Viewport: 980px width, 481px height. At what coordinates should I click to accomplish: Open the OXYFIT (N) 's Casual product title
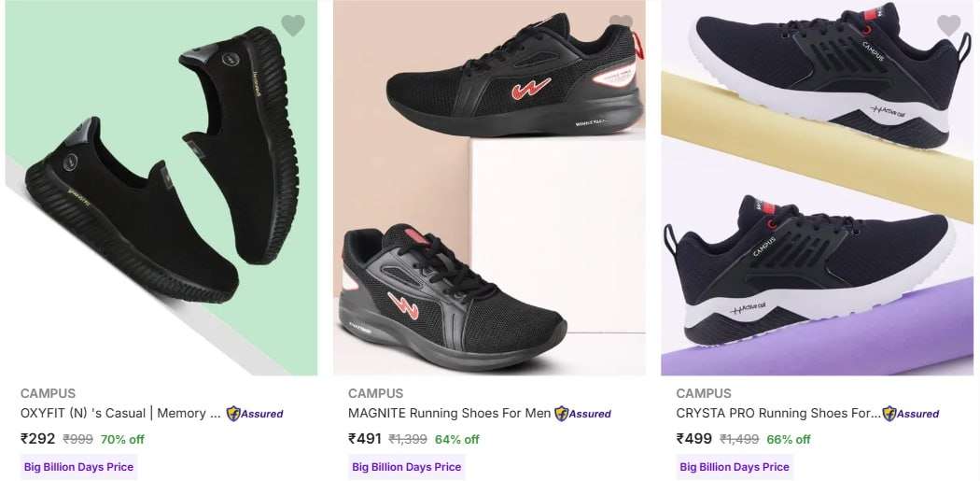[120, 414]
